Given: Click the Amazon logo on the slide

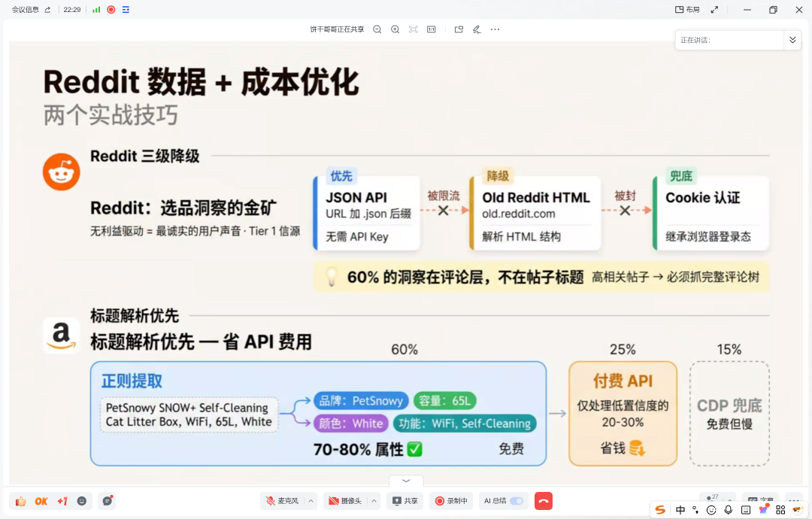Looking at the screenshot, I should (x=61, y=335).
